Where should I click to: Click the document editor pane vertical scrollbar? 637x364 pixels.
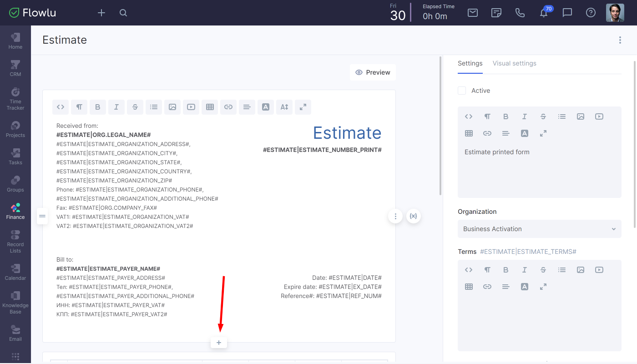440,126
